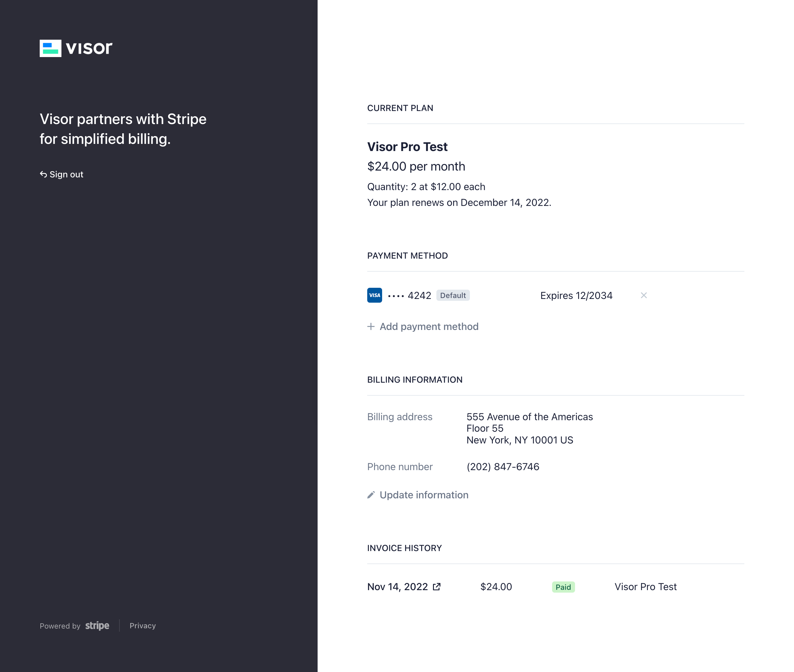
Task: Click the invoice's Visor Pro Test description
Action: [x=645, y=587]
